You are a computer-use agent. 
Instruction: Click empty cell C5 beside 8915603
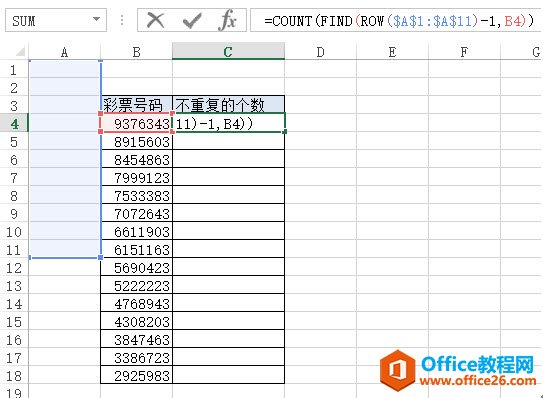click(228, 142)
